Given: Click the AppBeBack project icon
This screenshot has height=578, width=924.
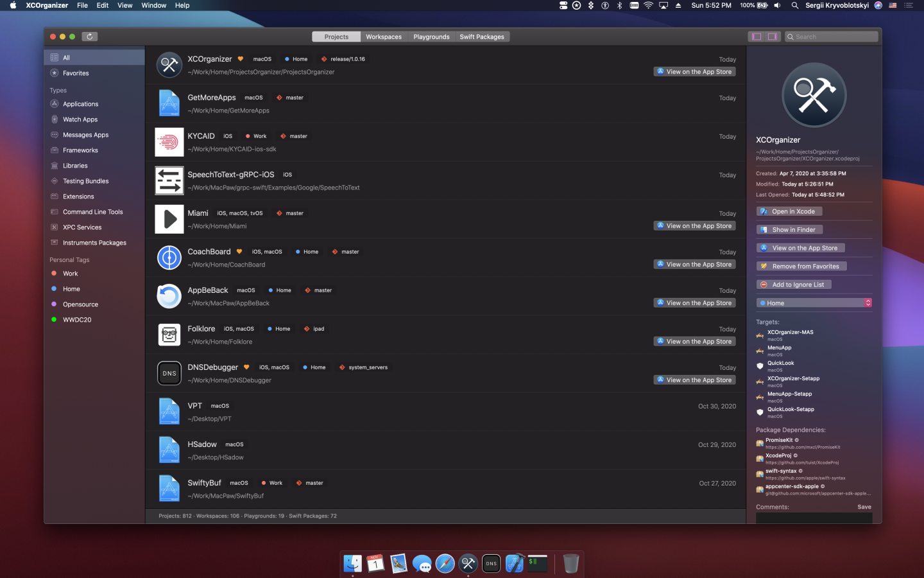Looking at the screenshot, I should (169, 296).
